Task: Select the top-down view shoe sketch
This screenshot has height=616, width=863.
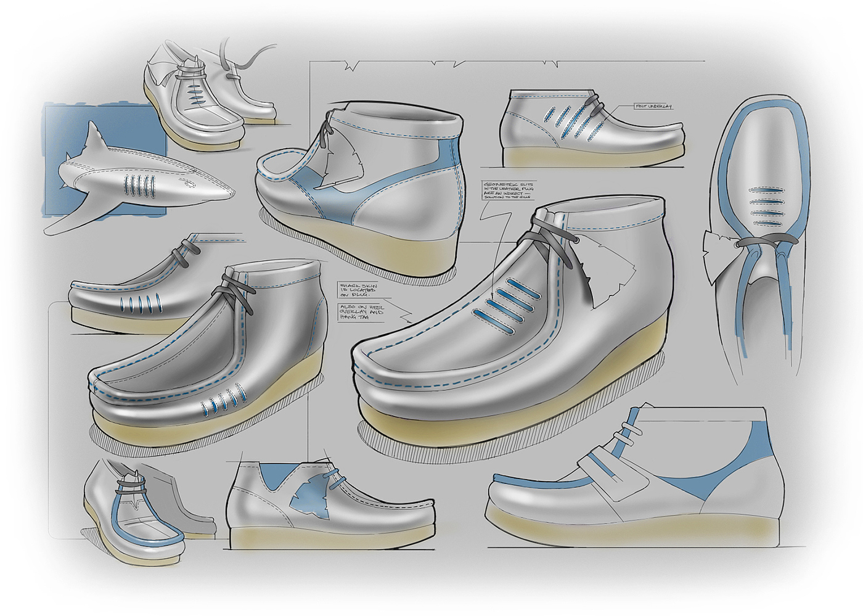Action: pyautogui.click(x=758, y=240)
